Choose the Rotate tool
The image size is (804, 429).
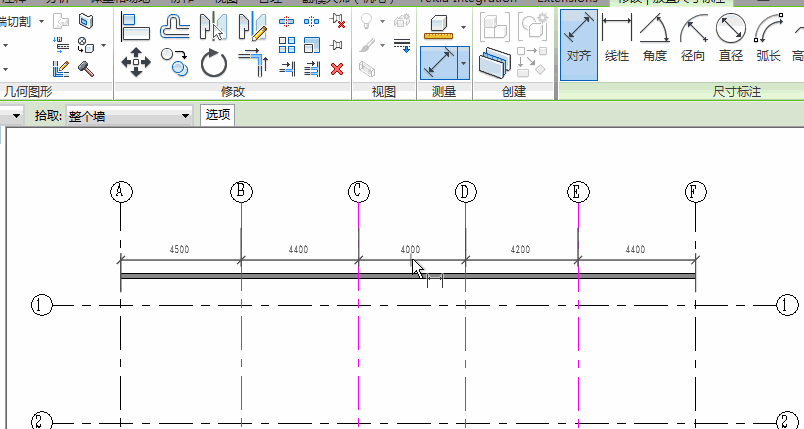(214, 64)
